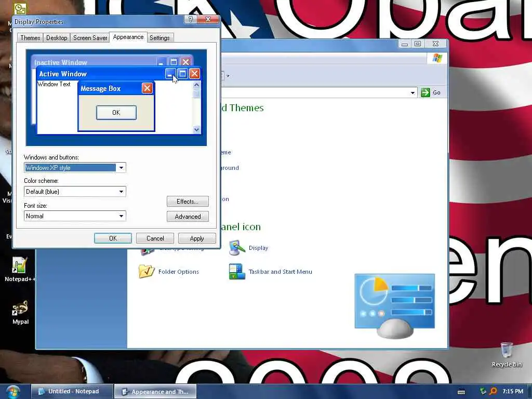Click the preview scrollbar down arrow
532x399 pixels.
coord(196,129)
